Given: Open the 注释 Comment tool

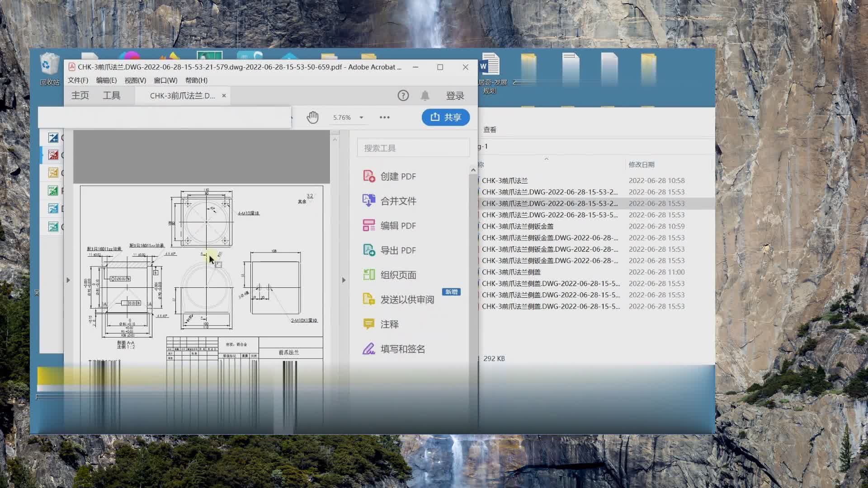Looking at the screenshot, I should (390, 324).
